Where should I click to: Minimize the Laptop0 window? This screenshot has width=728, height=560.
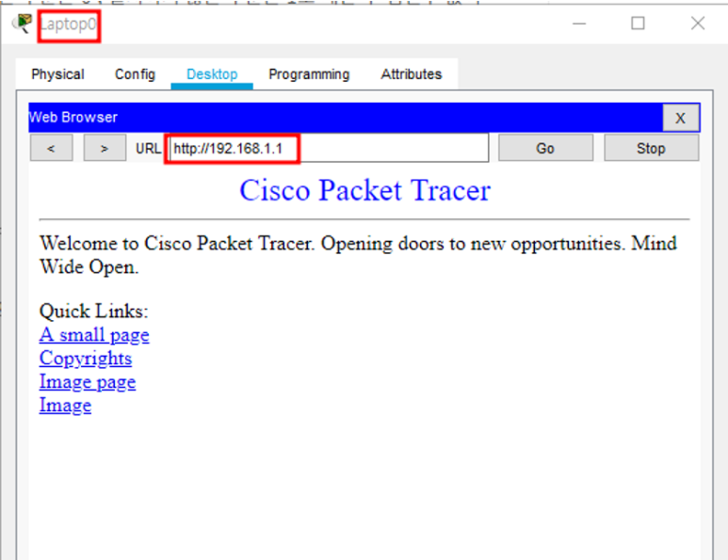pos(579,24)
